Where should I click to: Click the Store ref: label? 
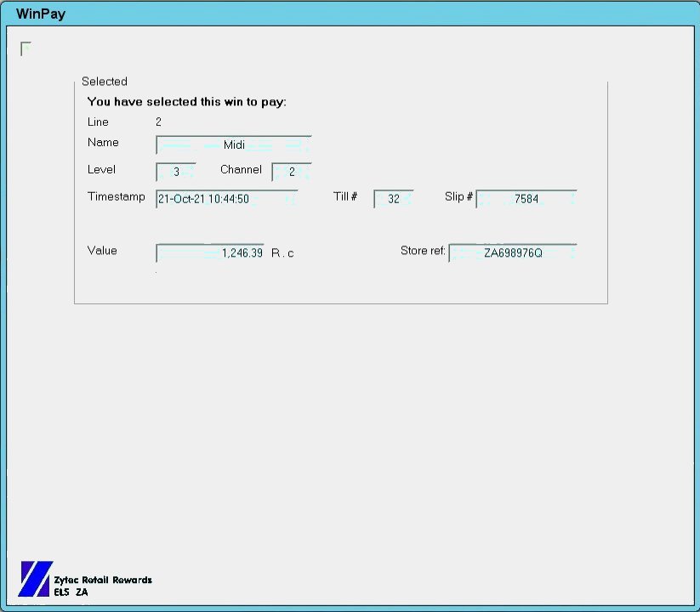[x=423, y=251]
